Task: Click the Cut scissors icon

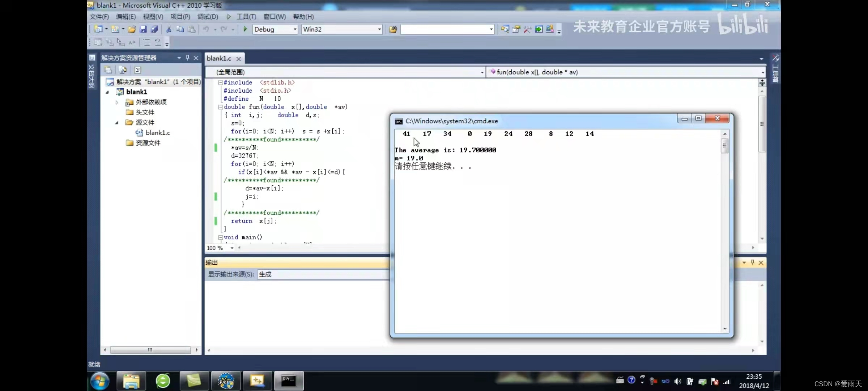Action: 169,29
